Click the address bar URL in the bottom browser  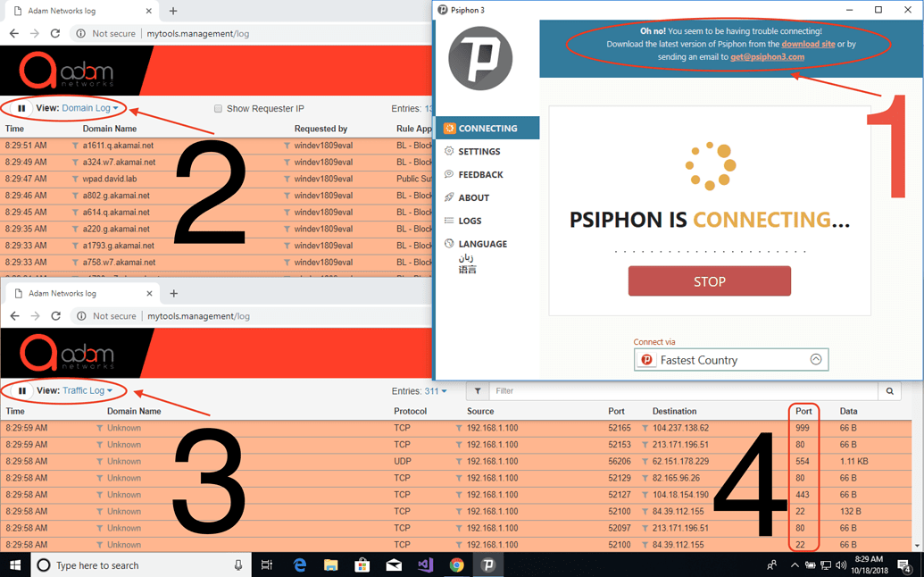tap(198, 316)
